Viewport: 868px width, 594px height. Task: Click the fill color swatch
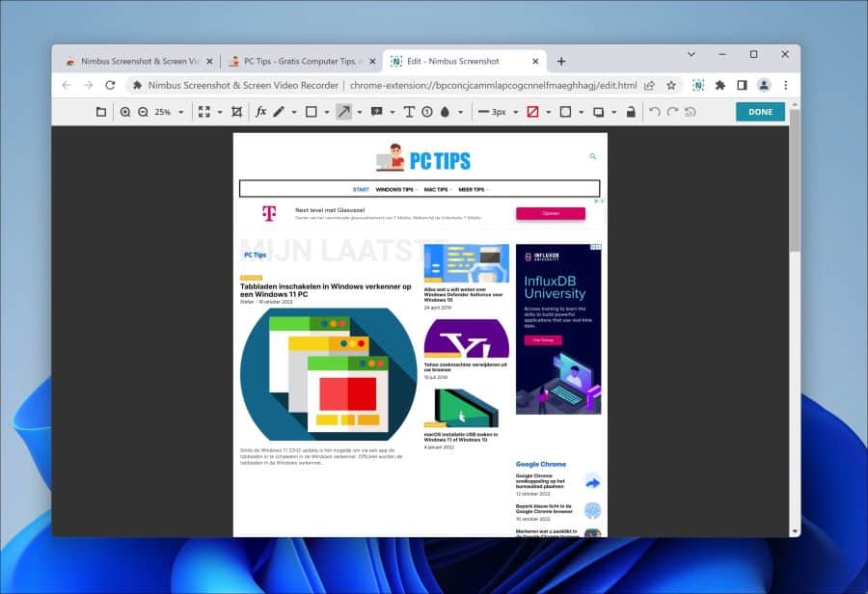(565, 112)
